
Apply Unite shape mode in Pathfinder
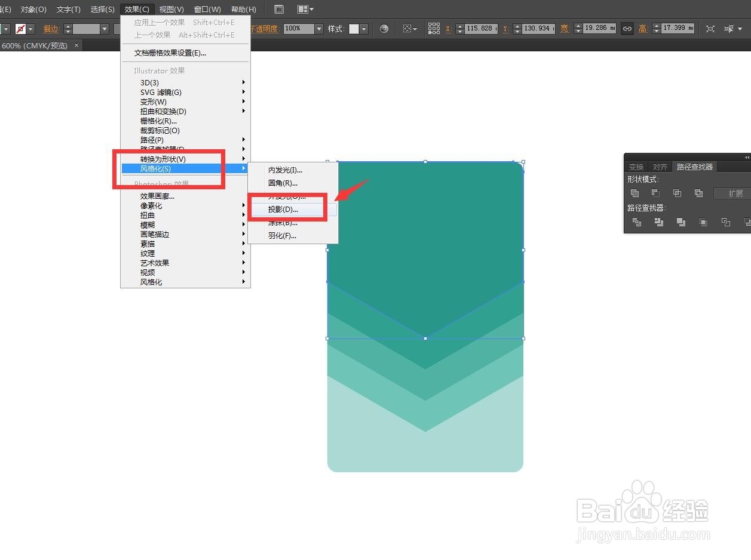tap(634, 193)
